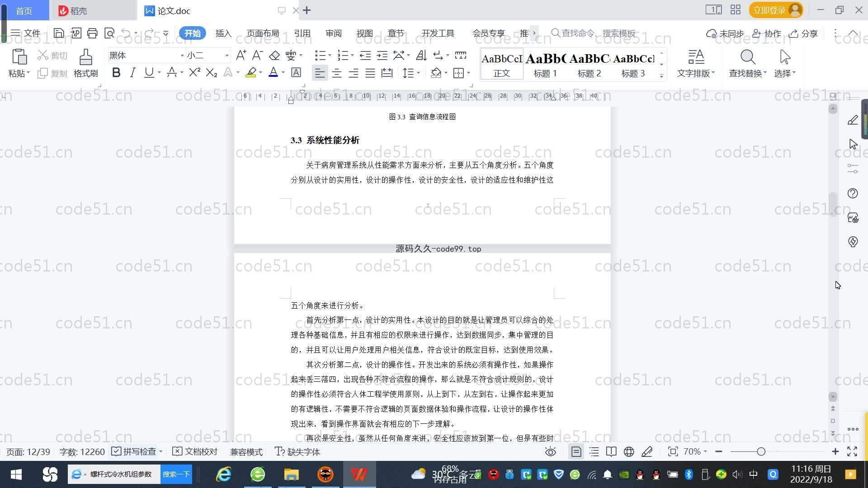The image size is (868, 488).
Task: Expand bullet list options arrow
Action: (330, 56)
